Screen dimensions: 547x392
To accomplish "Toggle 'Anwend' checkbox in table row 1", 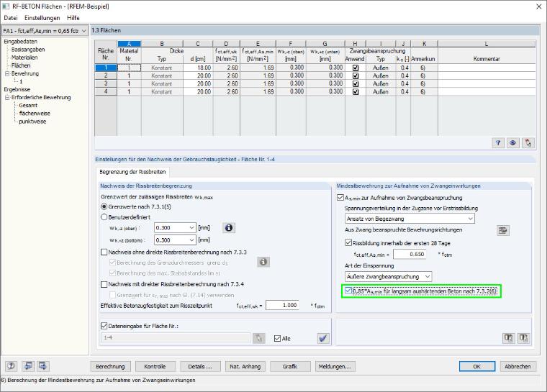I will [x=356, y=68].
